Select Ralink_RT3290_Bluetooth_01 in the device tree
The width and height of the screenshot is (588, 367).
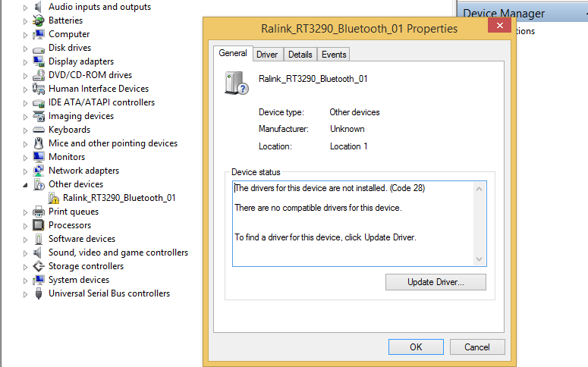click(119, 198)
